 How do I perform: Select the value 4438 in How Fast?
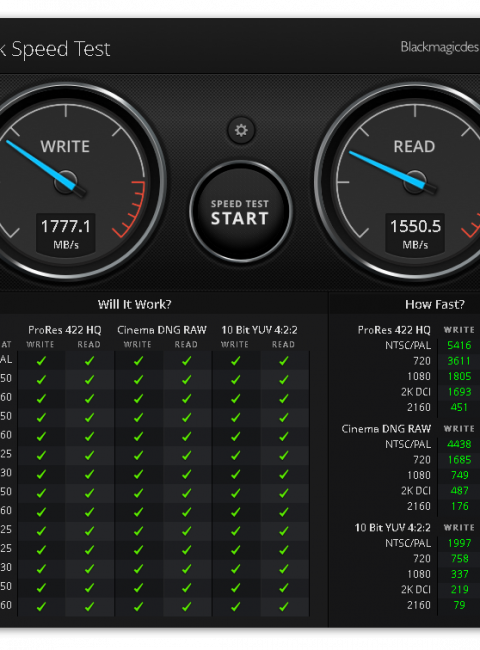pos(459,444)
